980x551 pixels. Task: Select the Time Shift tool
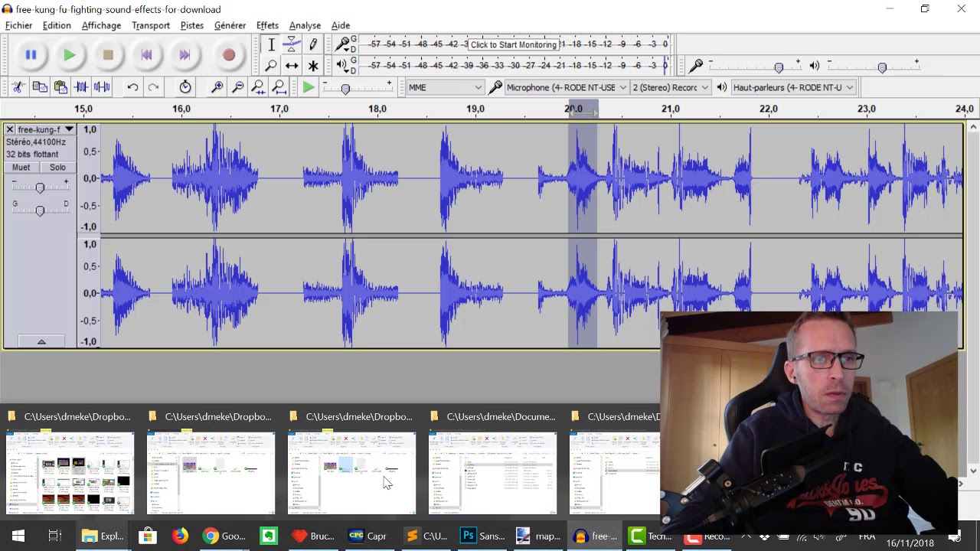[x=292, y=66]
